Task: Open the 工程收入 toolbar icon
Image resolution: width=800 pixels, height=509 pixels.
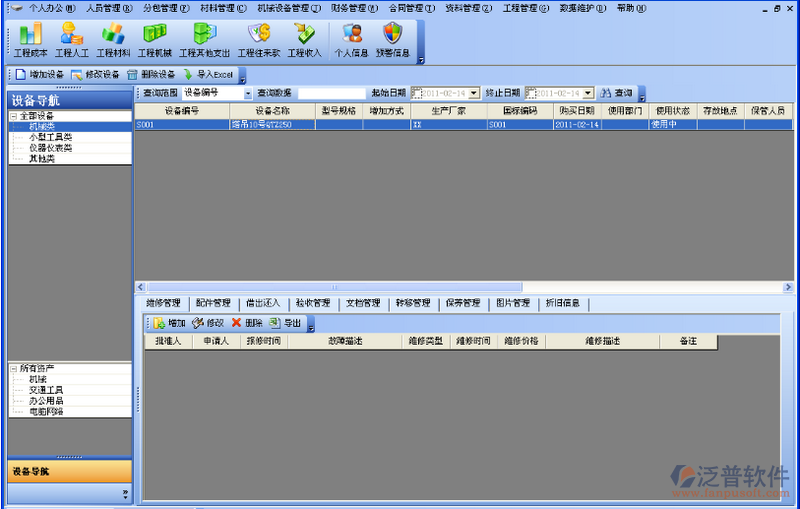Action: pyautogui.click(x=305, y=40)
